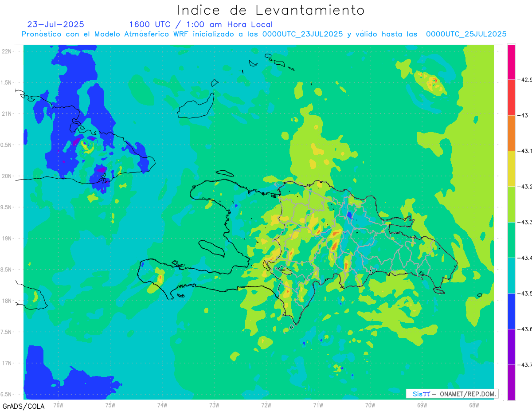
Task: Select the red legend swatch between -42.9 and -43
Action: pyautogui.click(x=511, y=98)
